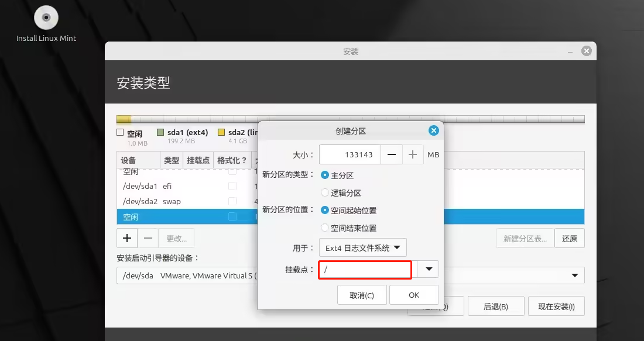Open the Install Linux Mint desktop icon
Image resolution: width=644 pixels, height=341 pixels.
click(x=46, y=19)
